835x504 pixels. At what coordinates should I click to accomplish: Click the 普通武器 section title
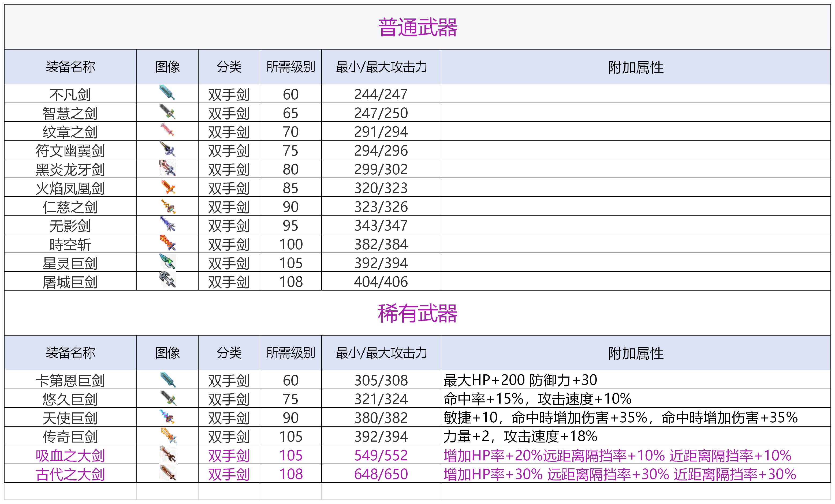pos(418,27)
